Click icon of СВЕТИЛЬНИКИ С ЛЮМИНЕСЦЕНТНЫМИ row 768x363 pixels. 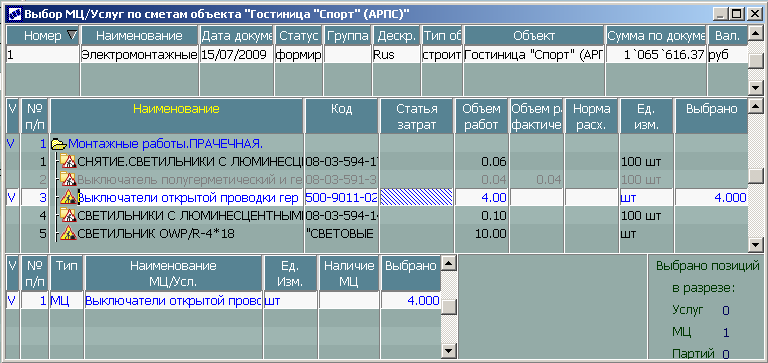point(69,216)
